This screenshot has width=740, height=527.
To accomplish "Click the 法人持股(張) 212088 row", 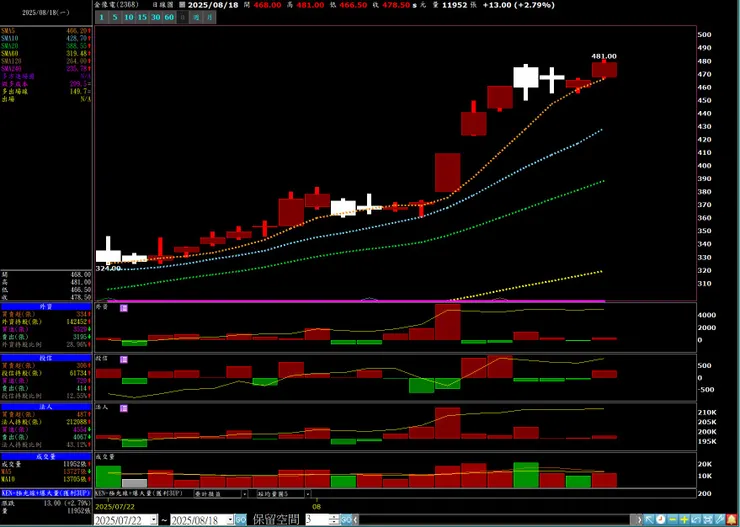I will [x=46, y=422].
